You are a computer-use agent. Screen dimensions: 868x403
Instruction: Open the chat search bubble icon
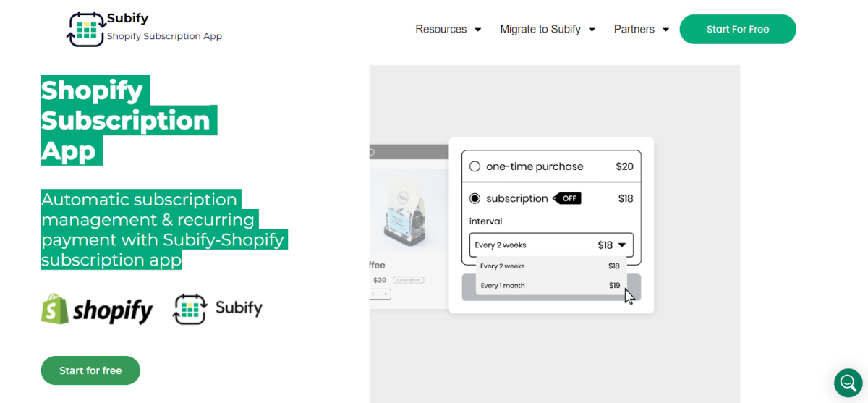848,382
